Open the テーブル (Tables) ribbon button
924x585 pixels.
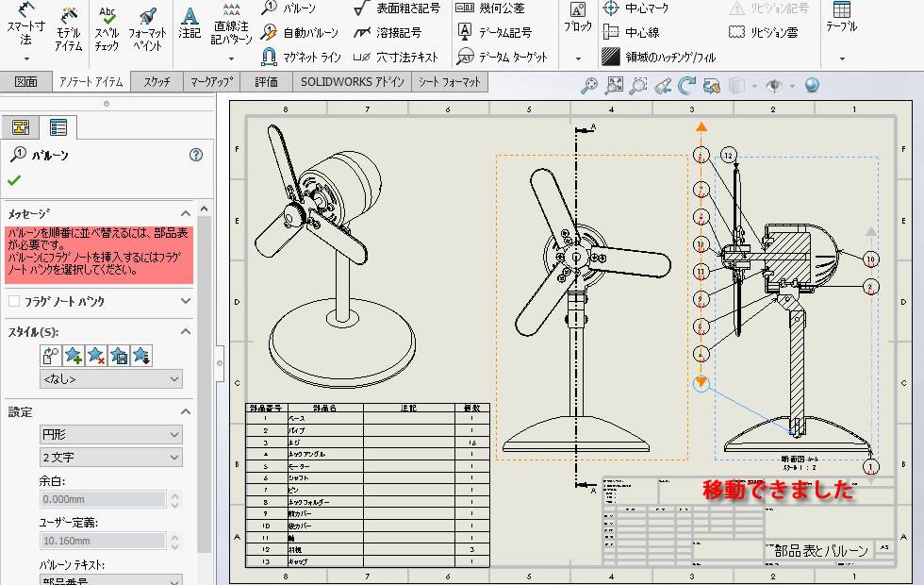click(x=841, y=18)
